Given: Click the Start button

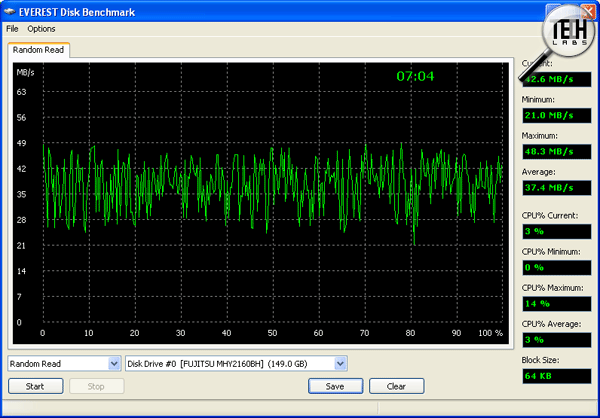Looking at the screenshot, I should (x=35, y=386).
